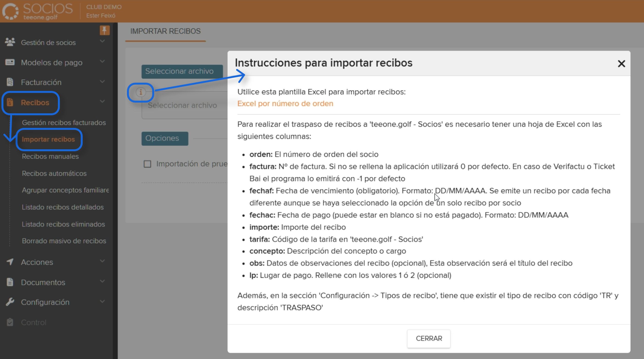Open Importar recibos submenu item
The height and width of the screenshot is (359, 644).
pyautogui.click(x=48, y=139)
